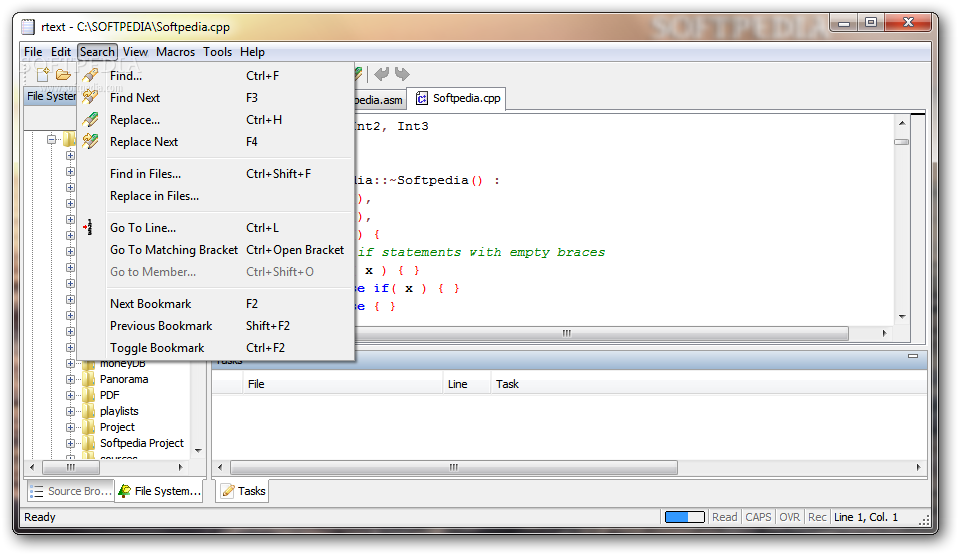Select Toggle Bookmark entry
Image resolution: width=959 pixels, height=555 pixels.
(216, 348)
